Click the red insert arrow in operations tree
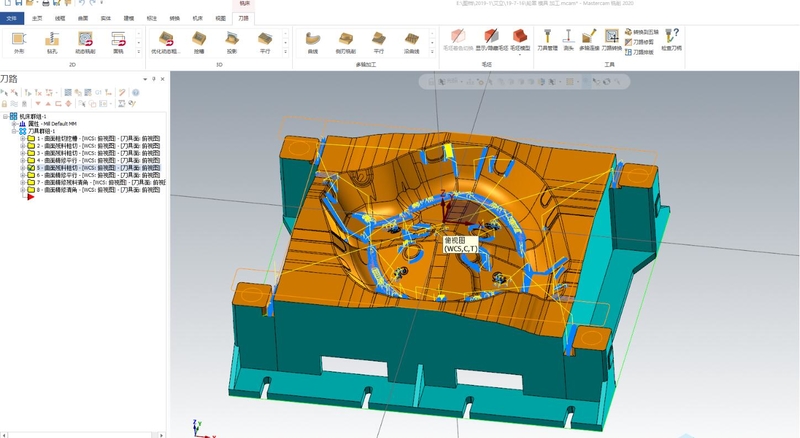800x438 pixels. coord(31,197)
